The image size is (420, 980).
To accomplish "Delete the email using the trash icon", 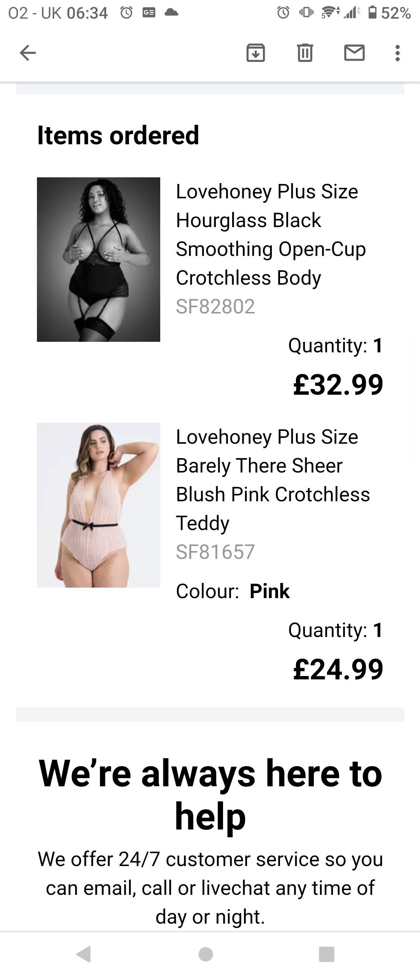I will [305, 53].
